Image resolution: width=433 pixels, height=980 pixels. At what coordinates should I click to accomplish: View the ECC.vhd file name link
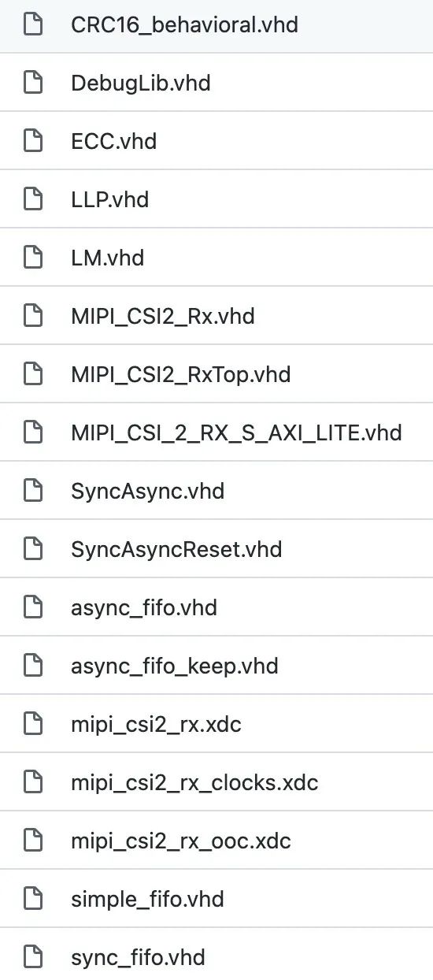[x=114, y=142]
